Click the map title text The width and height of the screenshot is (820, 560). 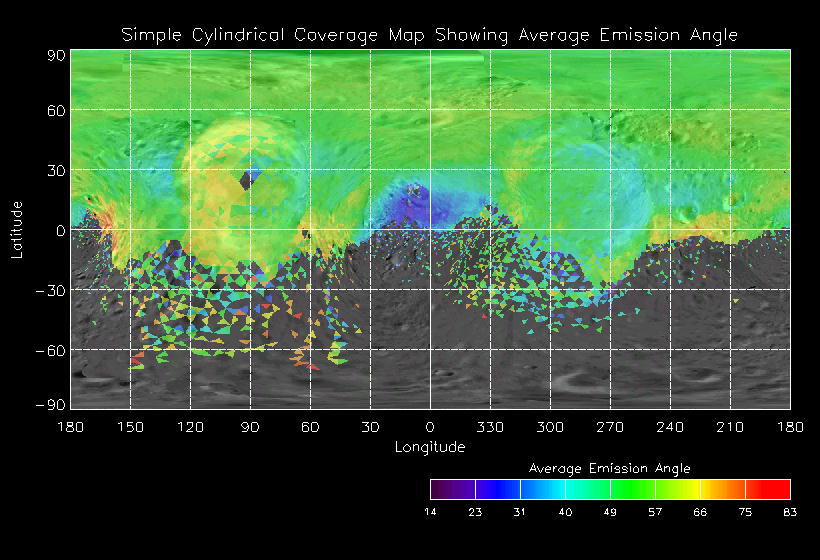(x=429, y=35)
